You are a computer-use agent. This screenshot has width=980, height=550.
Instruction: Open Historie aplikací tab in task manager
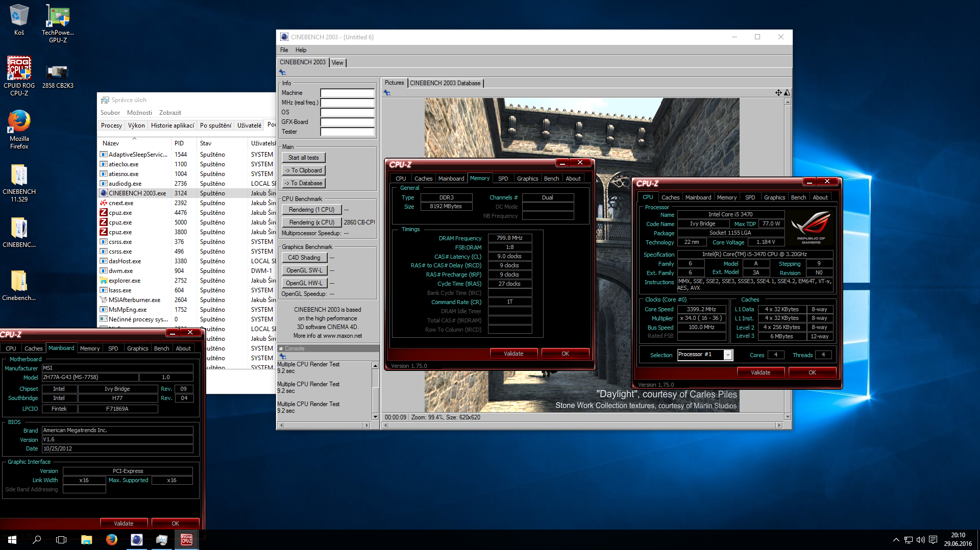(173, 125)
